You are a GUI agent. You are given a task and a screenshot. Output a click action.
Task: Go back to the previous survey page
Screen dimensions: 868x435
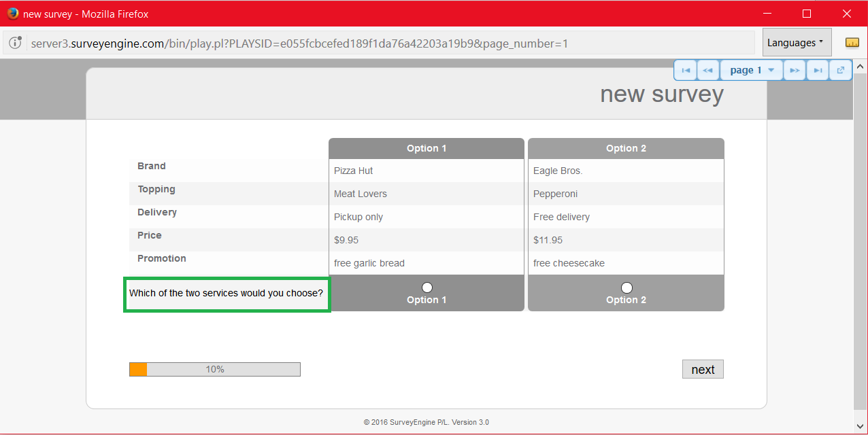pyautogui.click(x=707, y=70)
